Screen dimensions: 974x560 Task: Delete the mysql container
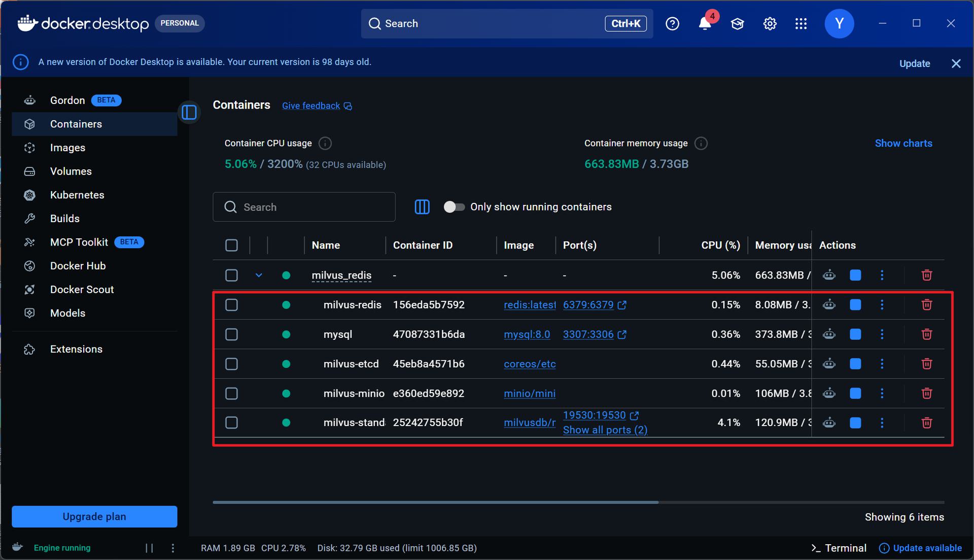click(927, 334)
